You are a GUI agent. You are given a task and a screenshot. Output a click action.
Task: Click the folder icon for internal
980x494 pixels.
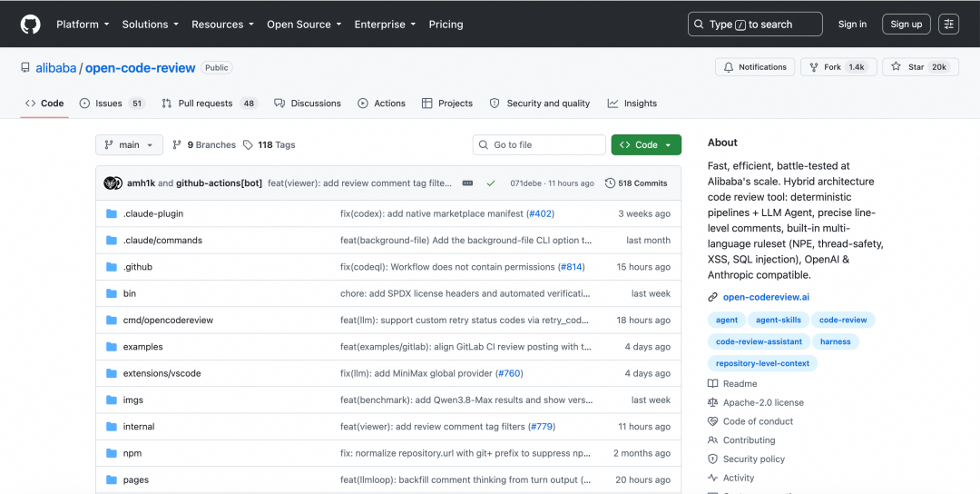point(112,427)
